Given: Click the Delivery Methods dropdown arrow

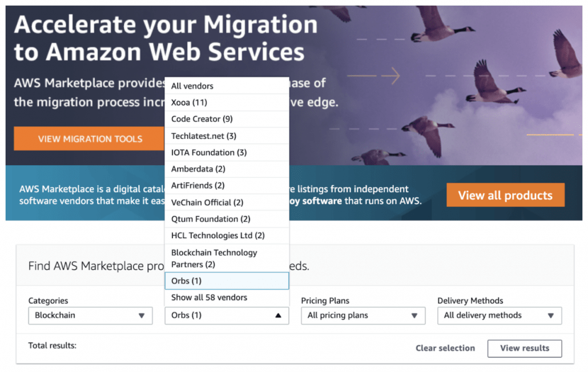Looking at the screenshot, I should point(550,315).
